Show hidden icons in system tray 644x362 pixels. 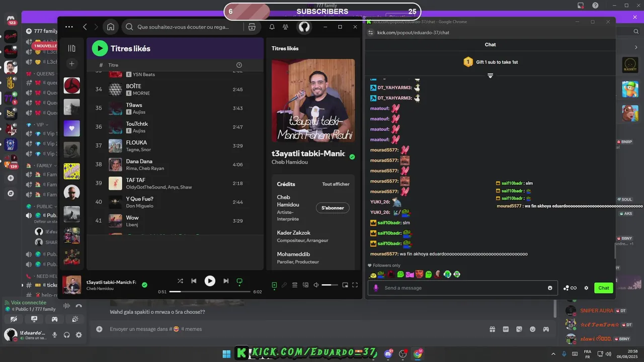pos(553,354)
